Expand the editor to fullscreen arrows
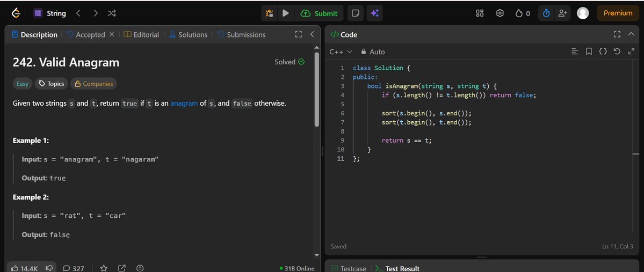 [631, 52]
